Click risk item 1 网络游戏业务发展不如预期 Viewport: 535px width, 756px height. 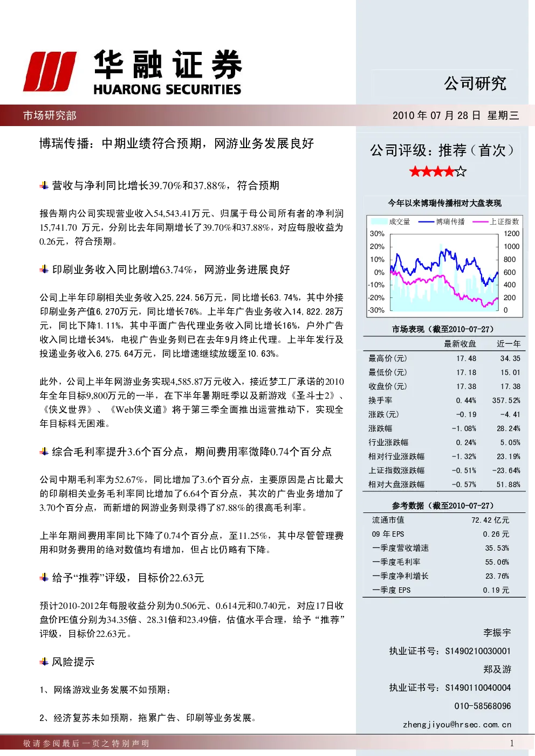coord(105,690)
